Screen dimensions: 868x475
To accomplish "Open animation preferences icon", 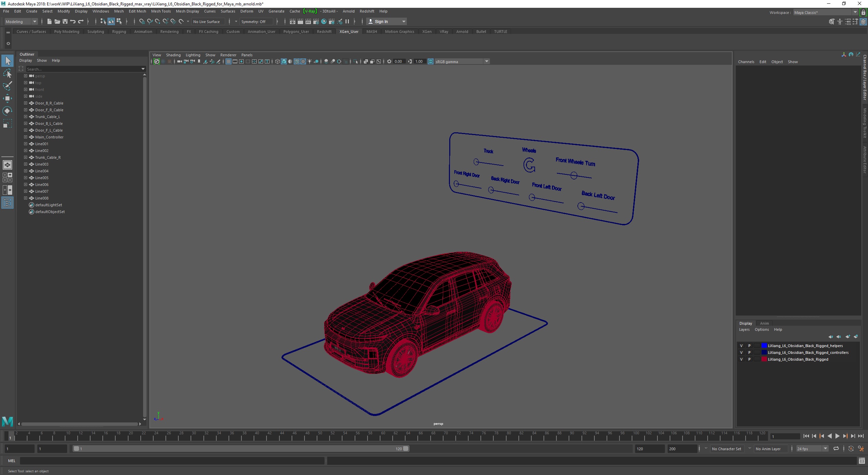I will 861,449.
